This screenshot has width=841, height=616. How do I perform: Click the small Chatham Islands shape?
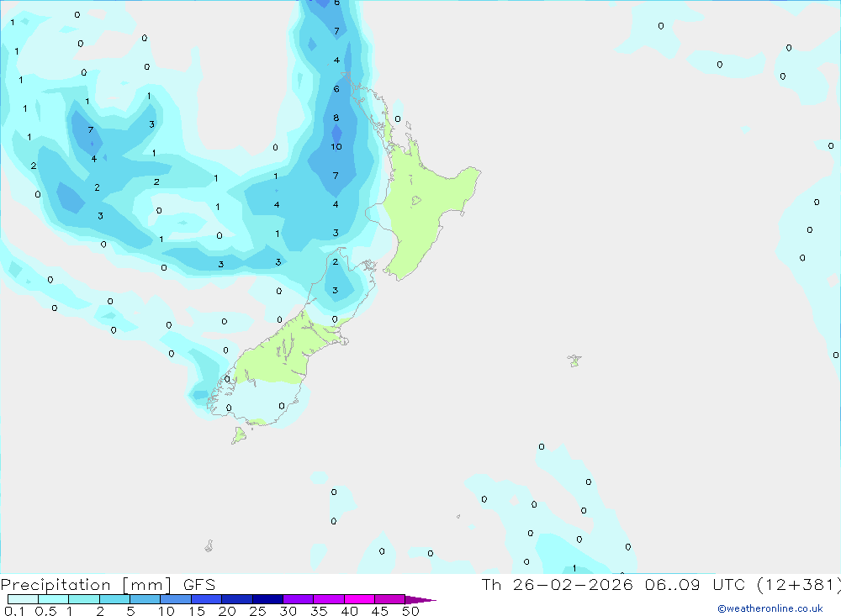[574, 361]
